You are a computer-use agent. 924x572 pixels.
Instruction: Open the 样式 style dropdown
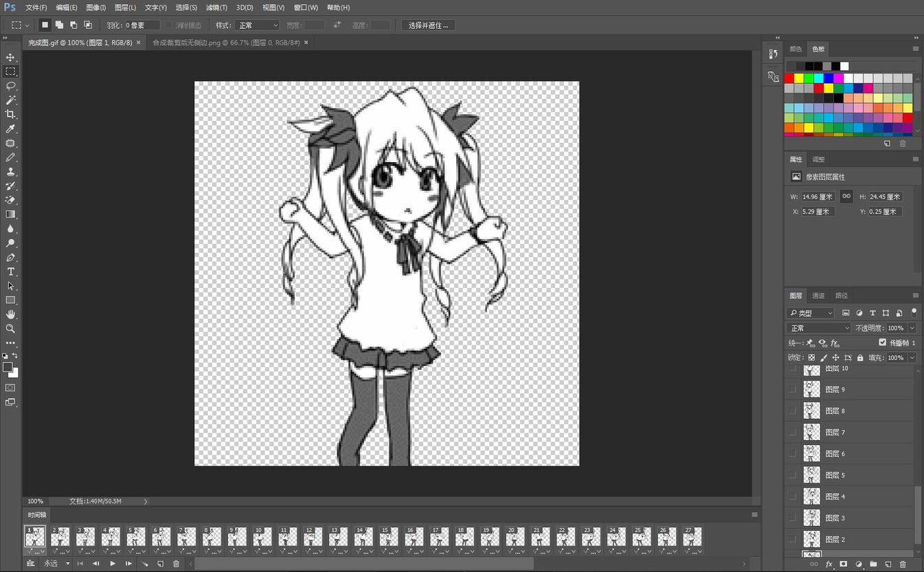coord(257,25)
